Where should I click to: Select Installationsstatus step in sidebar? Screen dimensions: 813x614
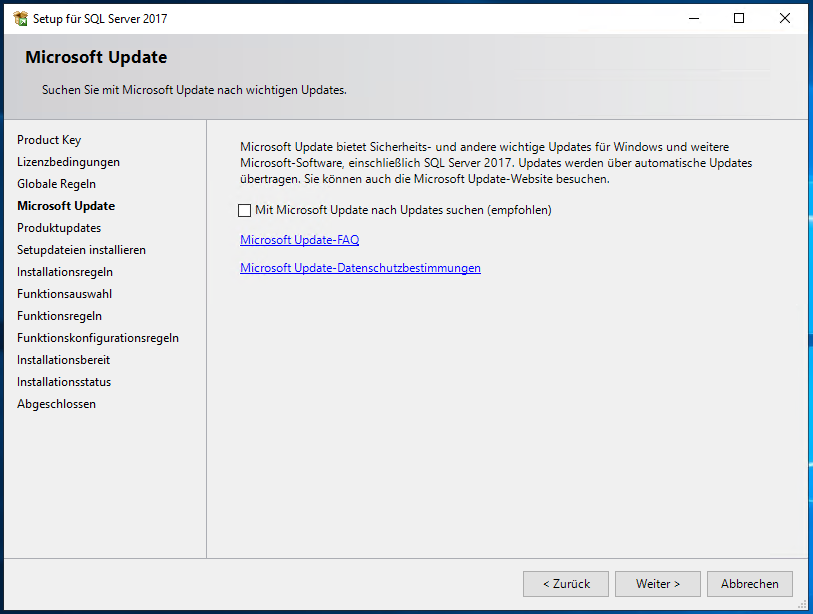[x=64, y=382]
